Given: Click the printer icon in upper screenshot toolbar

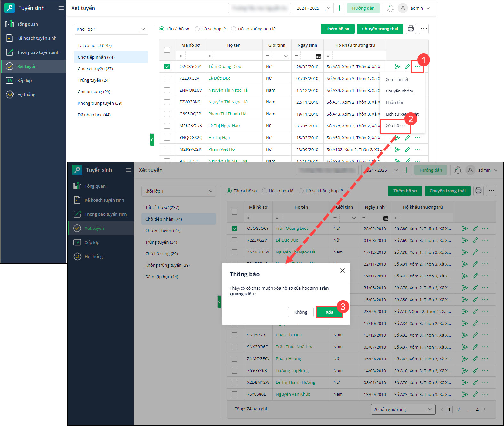Looking at the screenshot, I should pyautogui.click(x=411, y=29).
